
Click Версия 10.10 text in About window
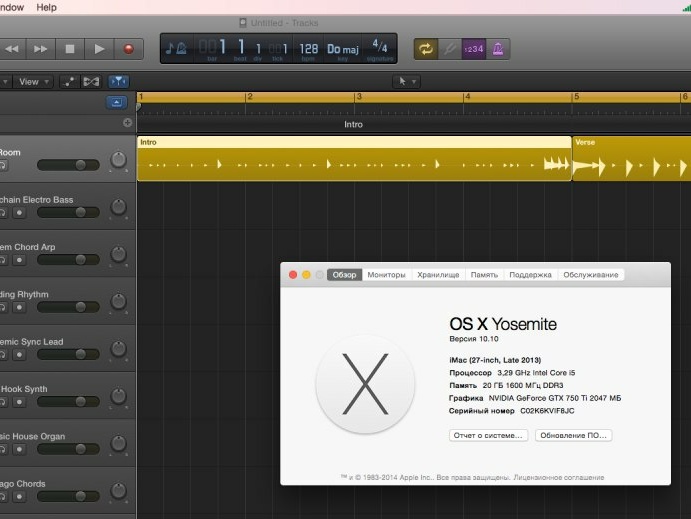[x=474, y=339]
